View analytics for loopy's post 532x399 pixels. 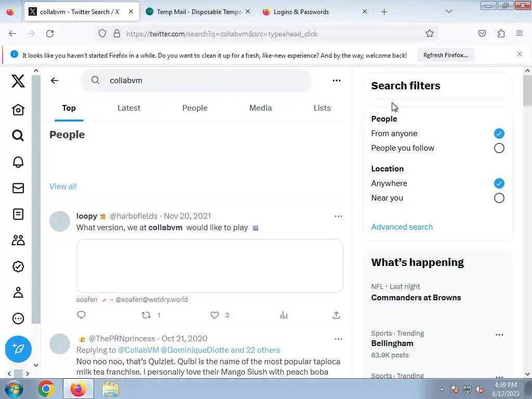(x=284, y=315)
